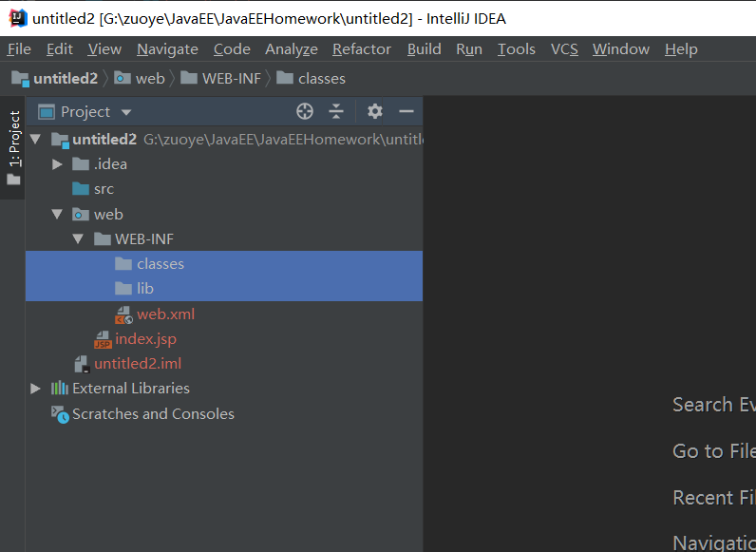The image size is (756, 552).
Task: Open the View menu
Action: pyautogui.click(x=104, y=49)
